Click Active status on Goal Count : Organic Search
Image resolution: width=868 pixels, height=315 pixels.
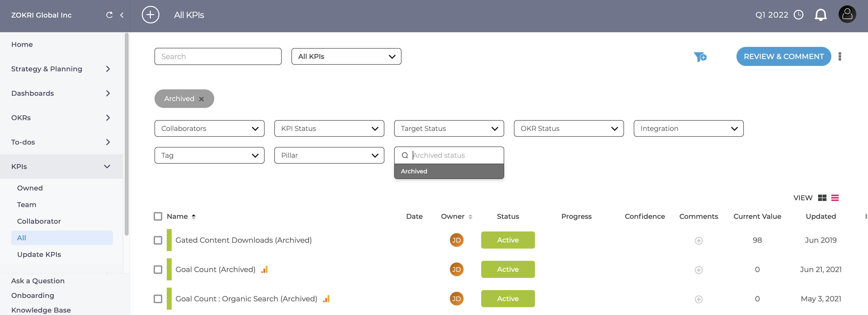[x=508, y=298]
